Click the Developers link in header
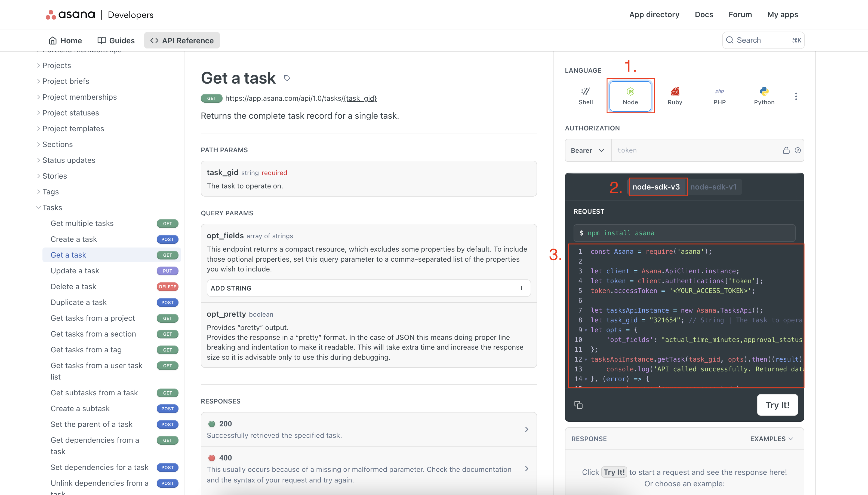Image resolution: width=868 pixels, height=495 pixels. (x=130, y=15)
